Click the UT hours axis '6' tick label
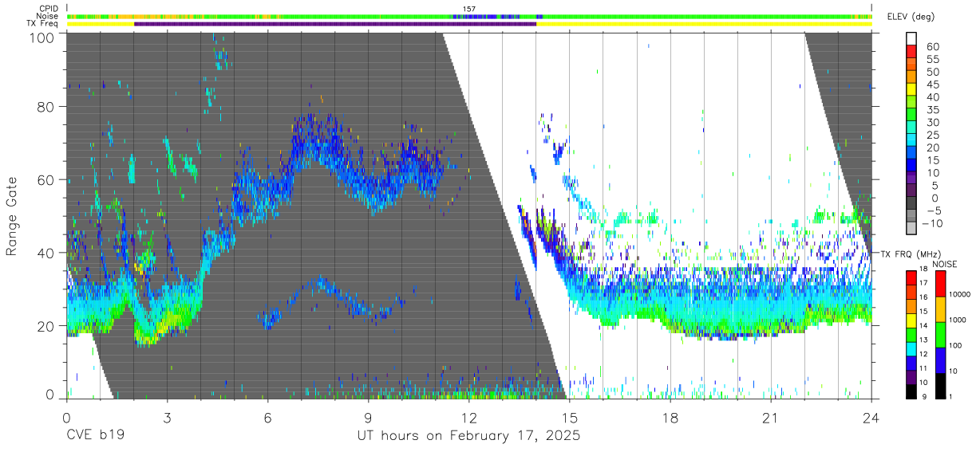This screenshot has width=980, height=452. pyautogui.click(x=267, y=418)
